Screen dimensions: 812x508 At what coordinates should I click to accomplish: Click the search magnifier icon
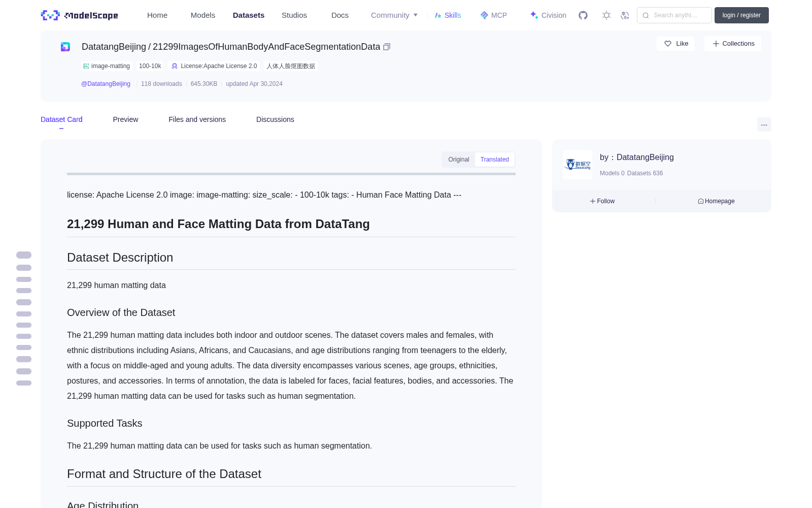coord(646,15)
